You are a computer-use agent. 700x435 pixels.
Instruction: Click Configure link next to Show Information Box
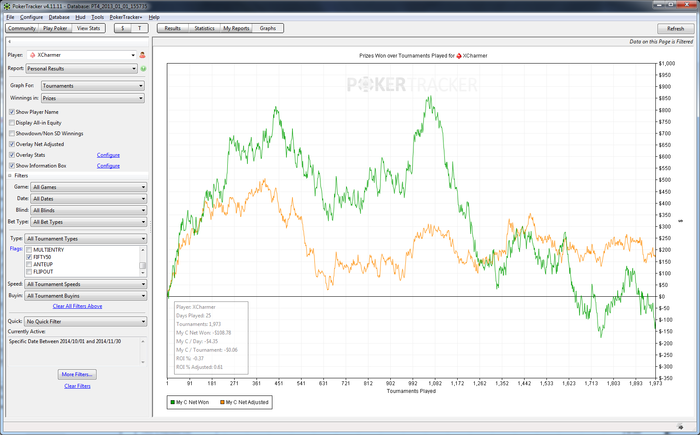tap(108, 166)
